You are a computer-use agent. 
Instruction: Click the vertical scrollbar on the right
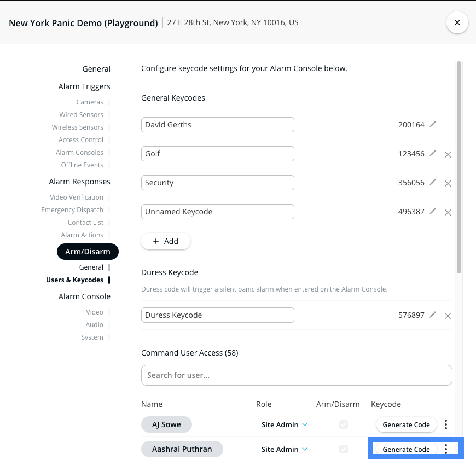pyautogui.click(x=459, y=164)
